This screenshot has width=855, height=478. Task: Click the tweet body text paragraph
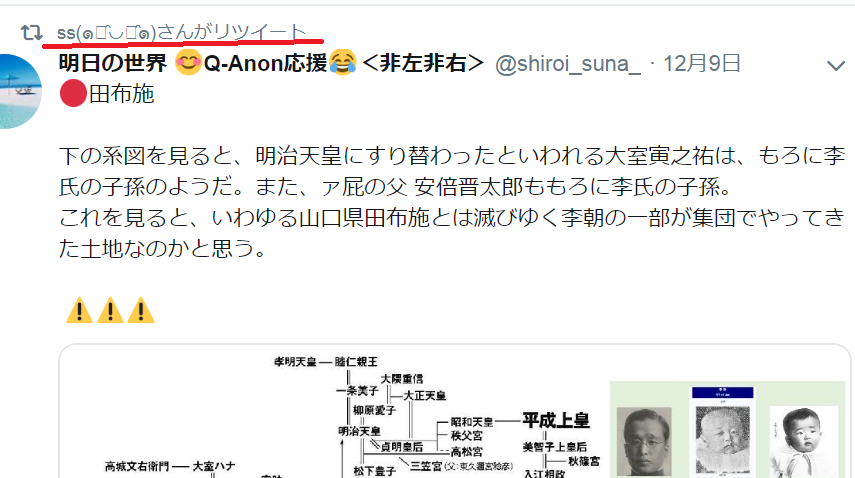click(x=451, y=202)
